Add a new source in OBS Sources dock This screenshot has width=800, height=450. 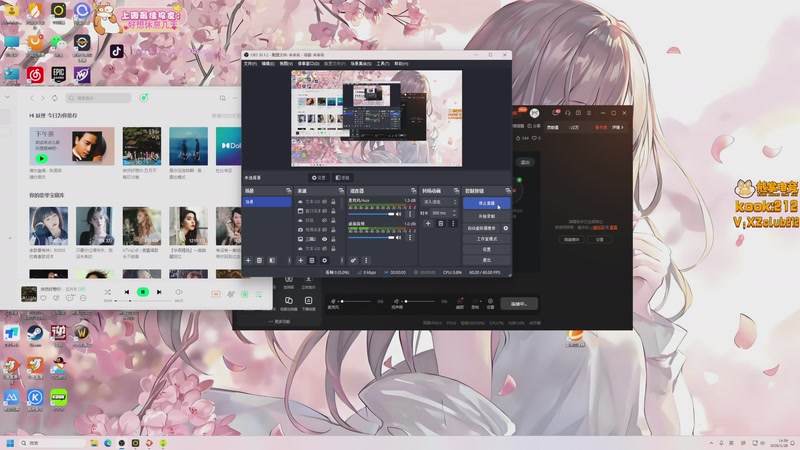pos(301,260)
